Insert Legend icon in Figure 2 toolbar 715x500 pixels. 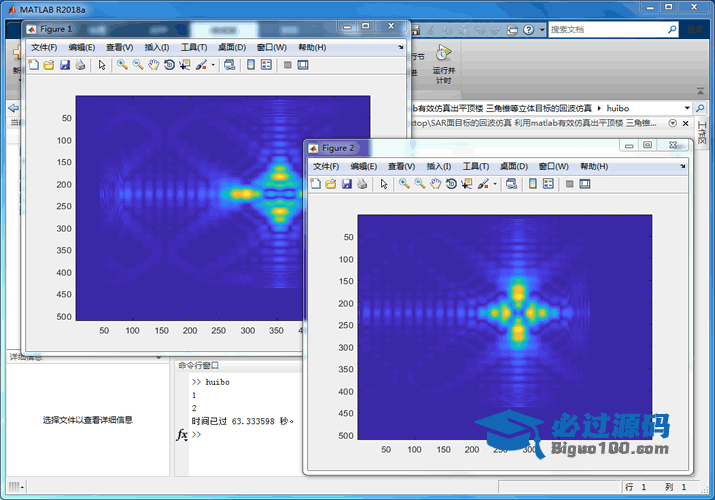tap(548, 184)
